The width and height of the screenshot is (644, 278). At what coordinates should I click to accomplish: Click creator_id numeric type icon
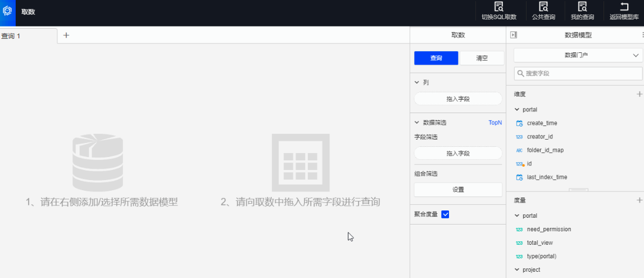click(x=519, y=137)
